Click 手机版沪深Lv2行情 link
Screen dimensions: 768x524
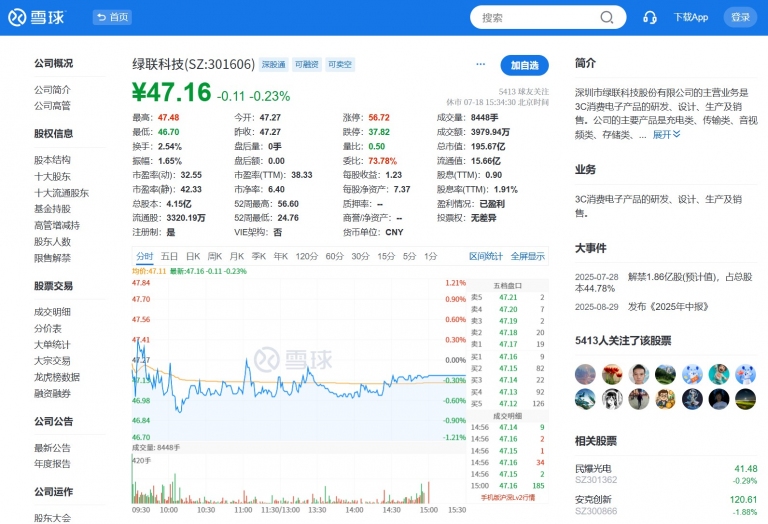(x=507, y=498)
